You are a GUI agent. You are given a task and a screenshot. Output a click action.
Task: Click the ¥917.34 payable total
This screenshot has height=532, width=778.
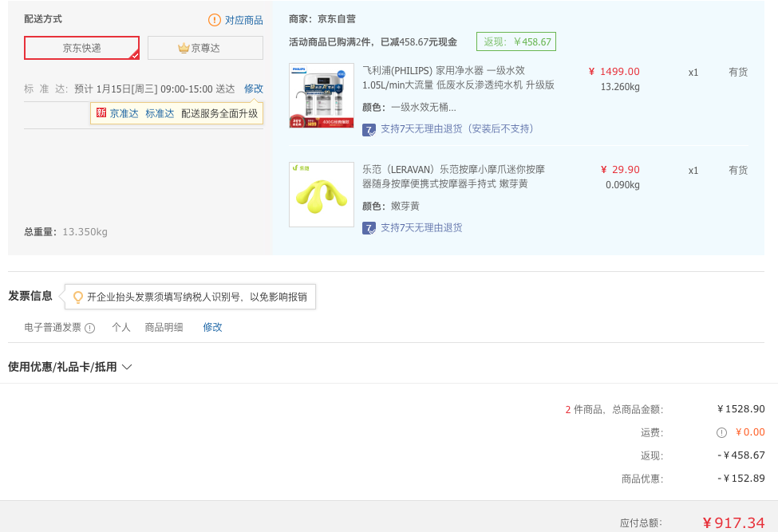pos(733,522)
